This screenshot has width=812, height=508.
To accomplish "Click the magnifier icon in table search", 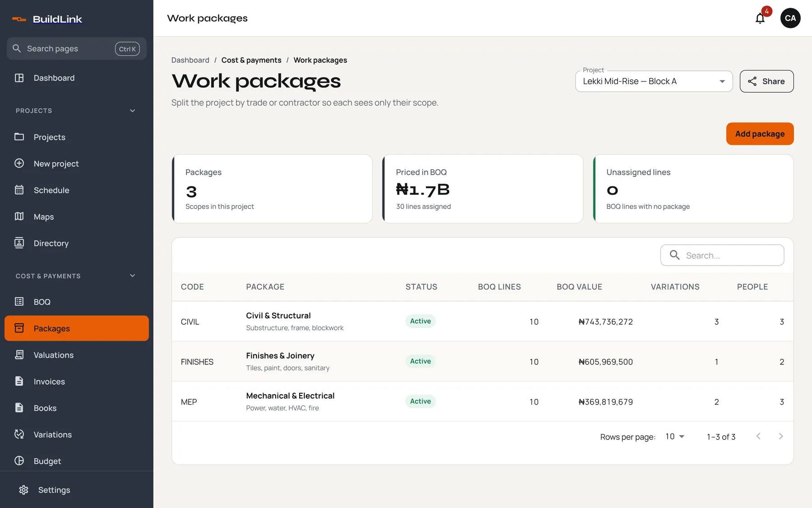I will click(674, 255).
